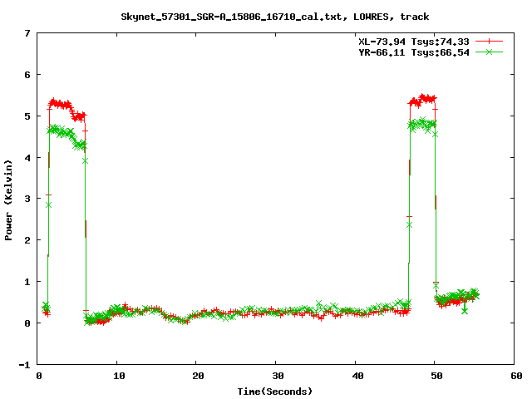This screenshot has height=399, width=532.
Task: Click the x-axis tick label 30
Action: click(x=278, y=376)
